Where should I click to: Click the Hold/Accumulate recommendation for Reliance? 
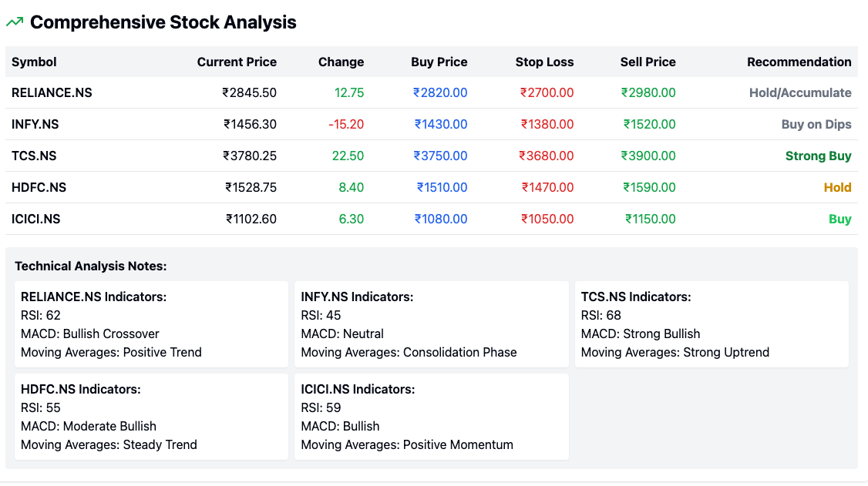pyautogui.click(x=800, y=92)
